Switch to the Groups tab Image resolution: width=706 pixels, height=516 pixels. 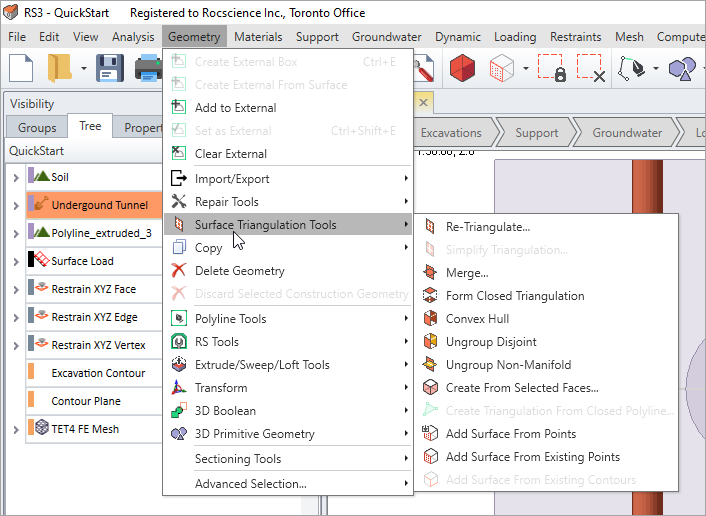point(37,128)
